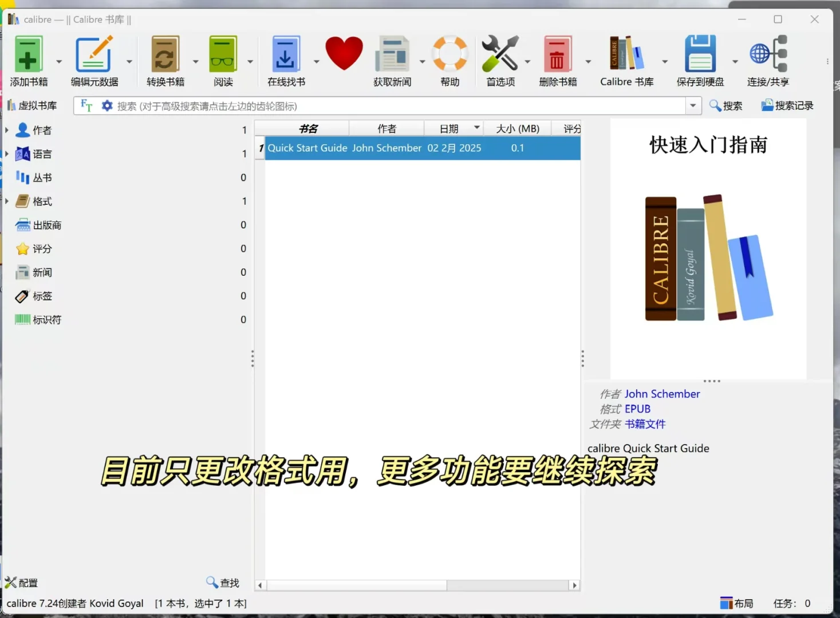Click Jobs (任务: 0) indicator
This screenshot has width=840, height=618.
click(x=792, y=603)
